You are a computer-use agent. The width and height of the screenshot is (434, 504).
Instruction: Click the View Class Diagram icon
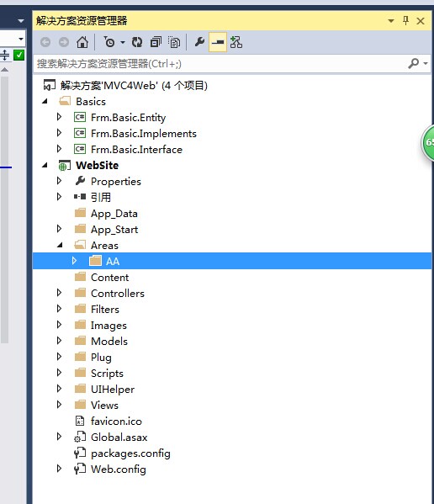(x=236, y=42)
